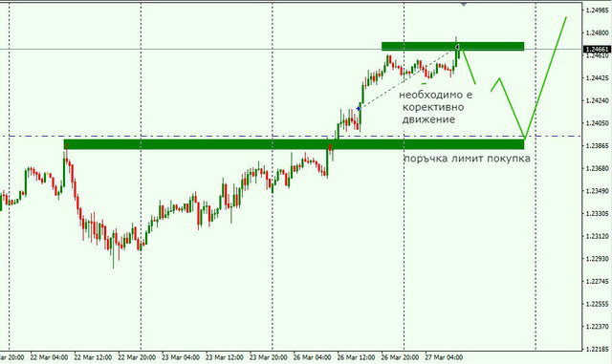Click price level 1.22555 on the scale
The image size is (612, 364).
click(597, 304)
